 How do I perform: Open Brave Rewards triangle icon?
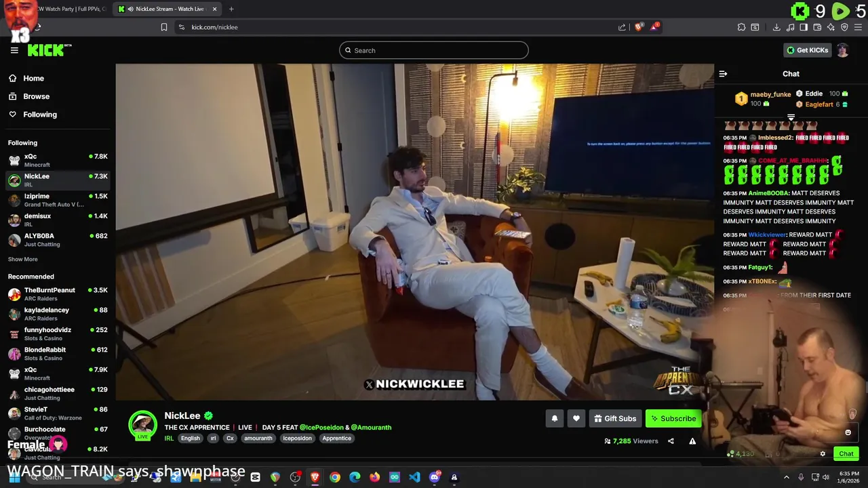(654, 27)
